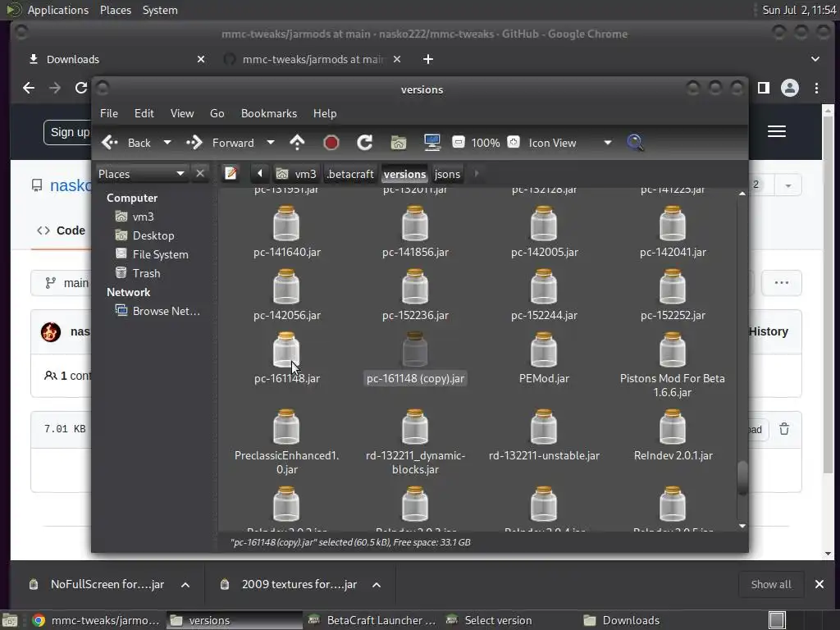Go back using the Back toolbar arrow

pos(126,143)
